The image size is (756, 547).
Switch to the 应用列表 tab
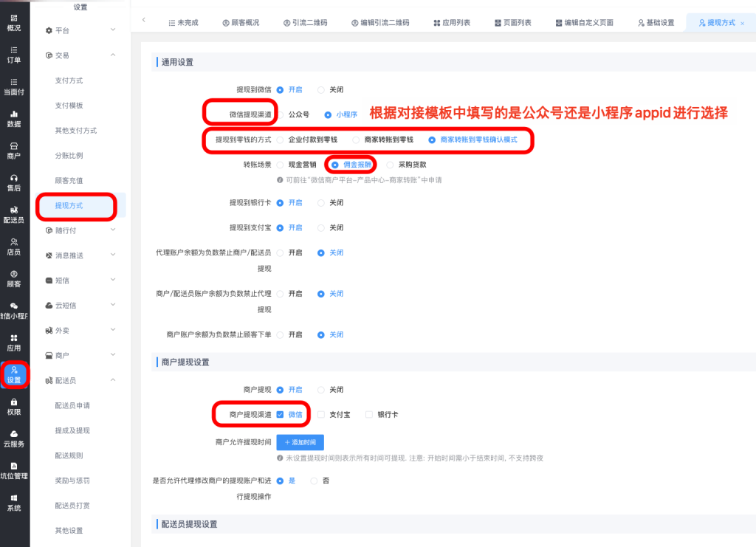(452, 23)
